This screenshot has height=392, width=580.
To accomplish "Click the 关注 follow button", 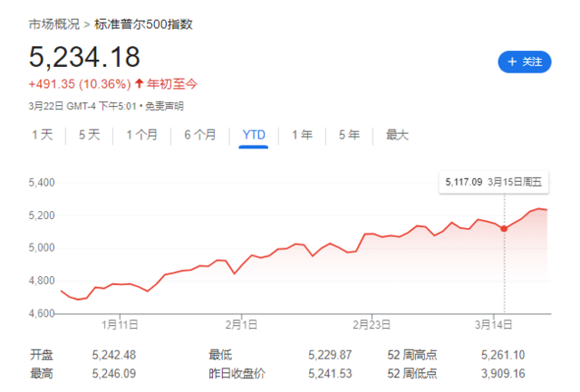I will tap(524, 62).
